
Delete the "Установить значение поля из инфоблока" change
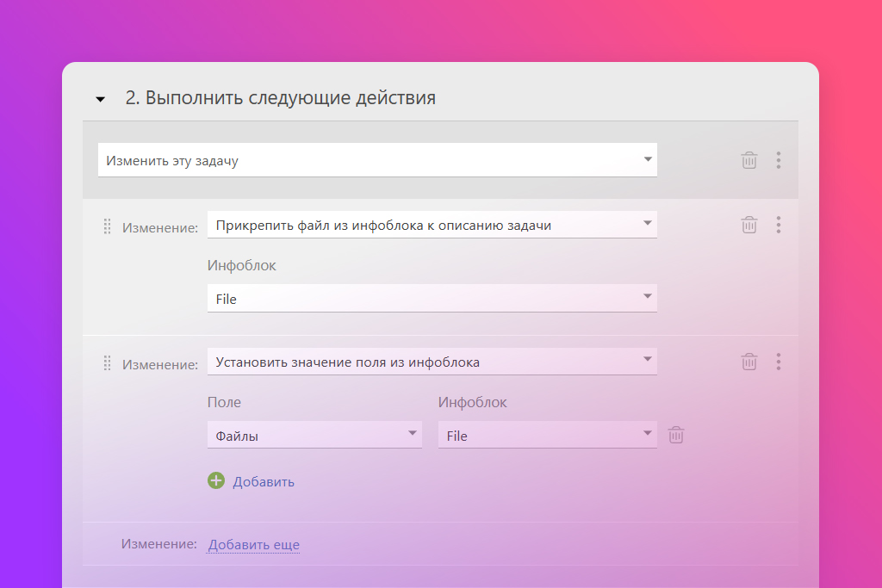(749, 362)
